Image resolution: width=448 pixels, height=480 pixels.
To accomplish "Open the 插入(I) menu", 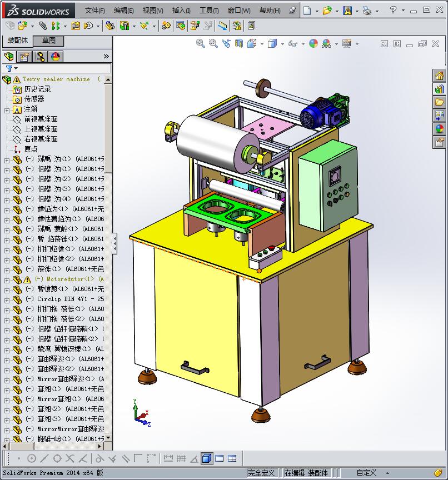I will pos(181,11).
